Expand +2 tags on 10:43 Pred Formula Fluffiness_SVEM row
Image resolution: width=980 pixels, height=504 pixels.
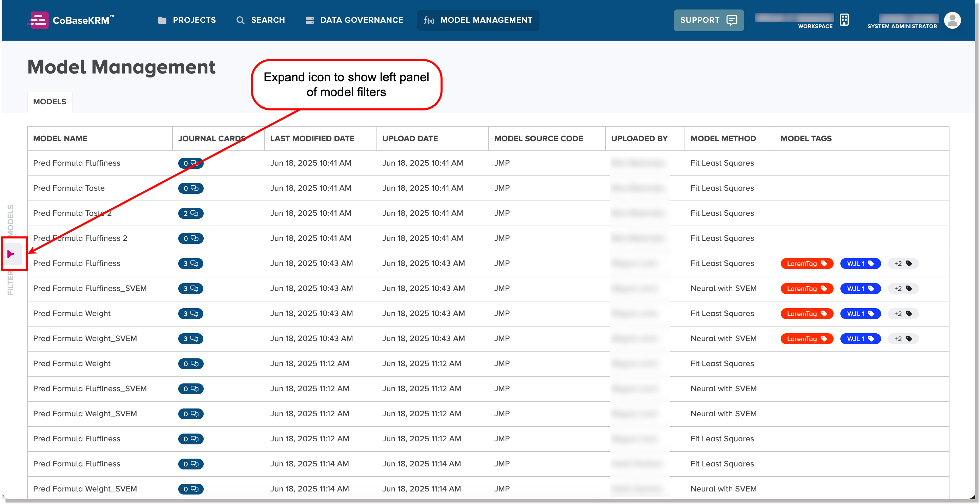pyautogui.click(x=903, y=289)
